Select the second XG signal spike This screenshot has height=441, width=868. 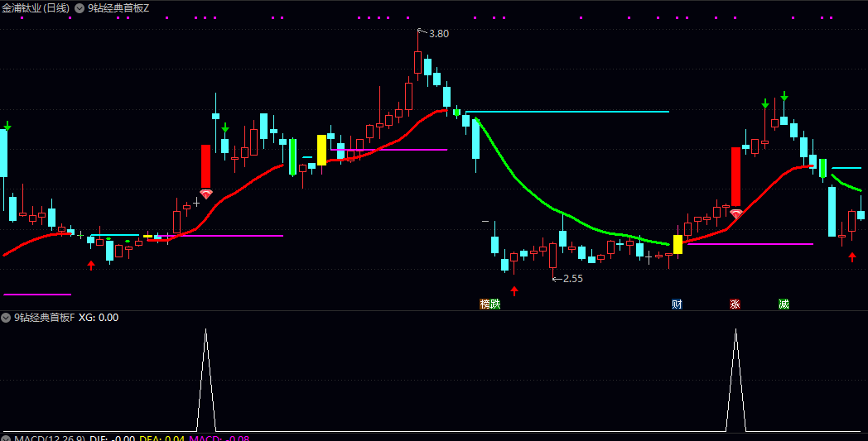[x=735, y=380]
